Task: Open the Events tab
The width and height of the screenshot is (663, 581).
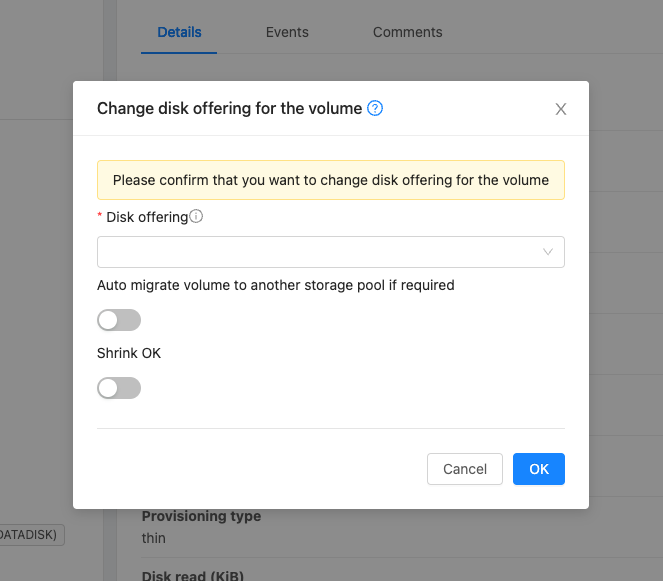Action: tap(287, 32)
